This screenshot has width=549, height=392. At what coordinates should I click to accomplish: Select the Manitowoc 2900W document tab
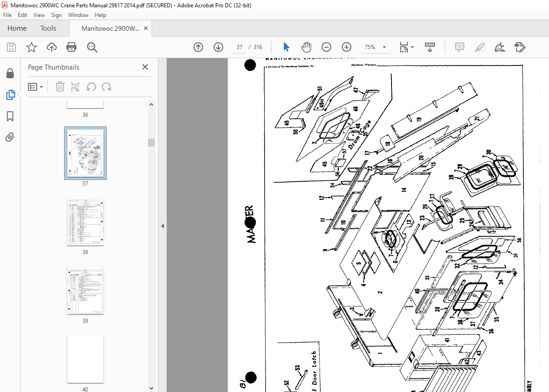(x=110, y=28)
